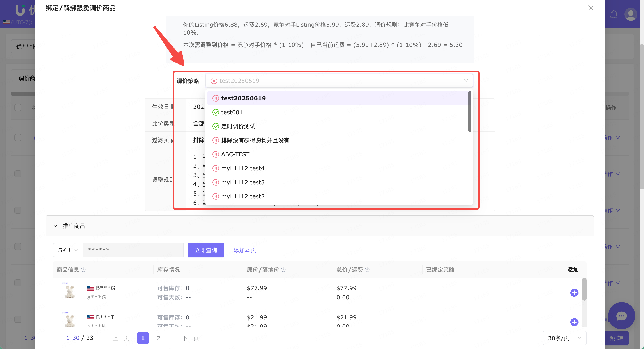Click the strategy dropdown list scrollbar
Screen dimensions: 644x349
click(x=469, y=112)
